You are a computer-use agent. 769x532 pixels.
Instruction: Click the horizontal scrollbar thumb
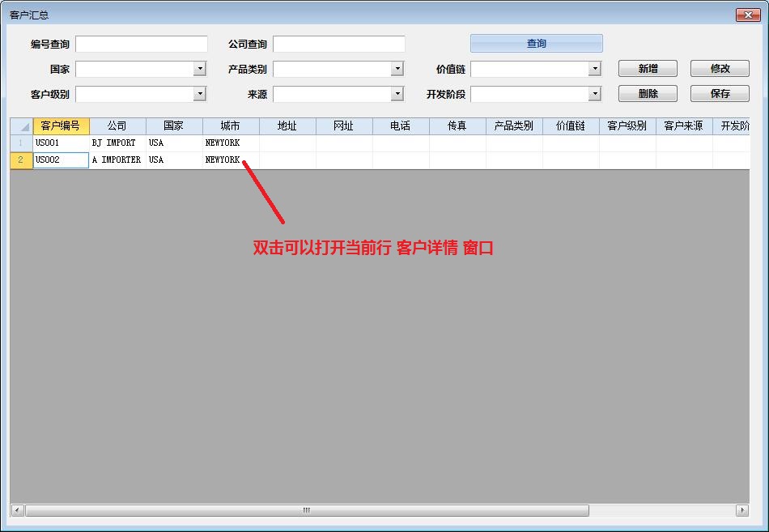pyautogui.click(x=307, y=510)
